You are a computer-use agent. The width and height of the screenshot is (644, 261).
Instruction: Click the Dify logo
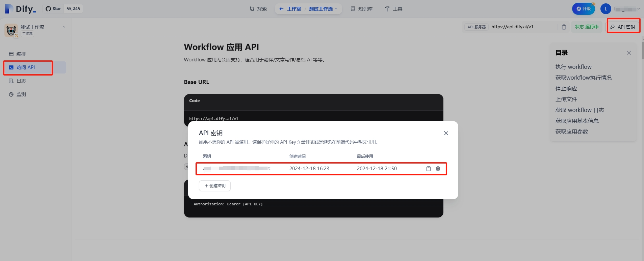tap(20, 9)
